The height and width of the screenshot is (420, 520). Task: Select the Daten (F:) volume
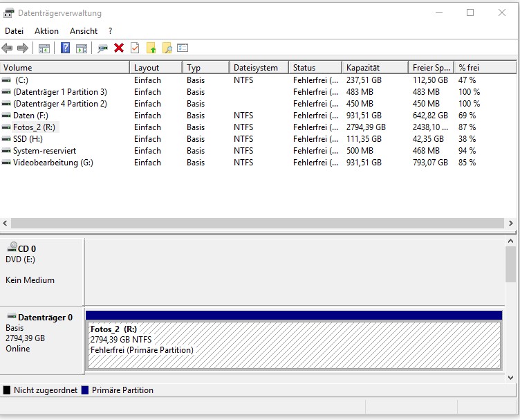click(x=258, y=116)
